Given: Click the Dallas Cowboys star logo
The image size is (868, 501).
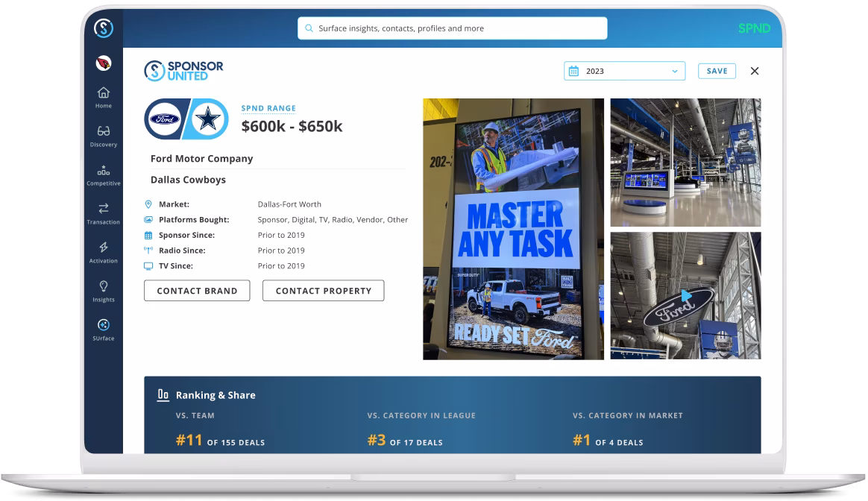Looking at the screenshot, I should coord(207,119).
